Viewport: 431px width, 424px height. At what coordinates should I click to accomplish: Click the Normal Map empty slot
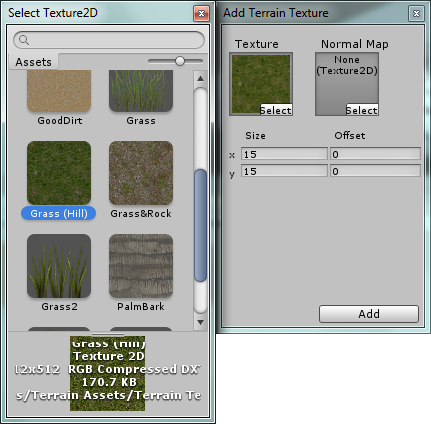[x=347, y=84]
